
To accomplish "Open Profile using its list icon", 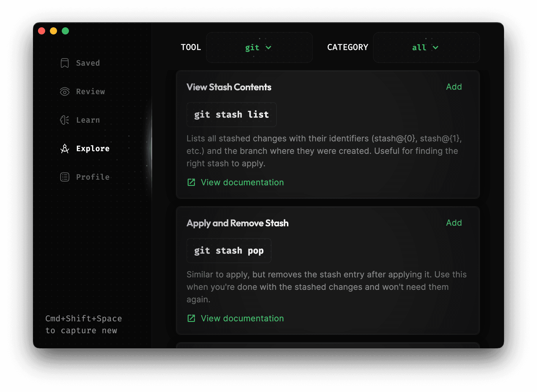I will [64, 177].
